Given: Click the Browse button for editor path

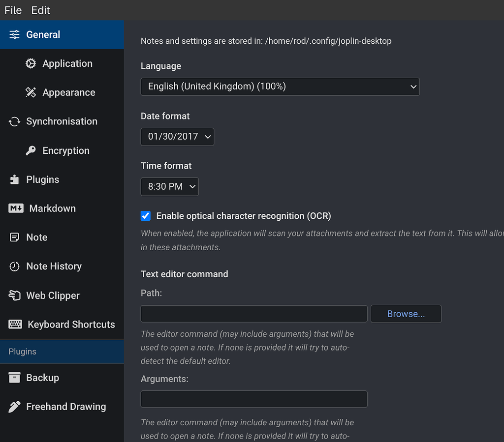Looking at the screenshot, I should tap(406, 314).
